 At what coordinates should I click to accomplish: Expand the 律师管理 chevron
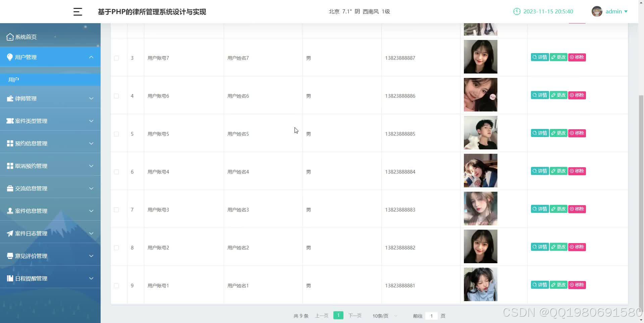point(91,98)
